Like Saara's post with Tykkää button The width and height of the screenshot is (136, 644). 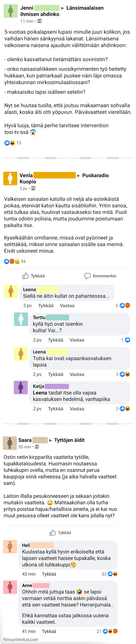point(60,533)
